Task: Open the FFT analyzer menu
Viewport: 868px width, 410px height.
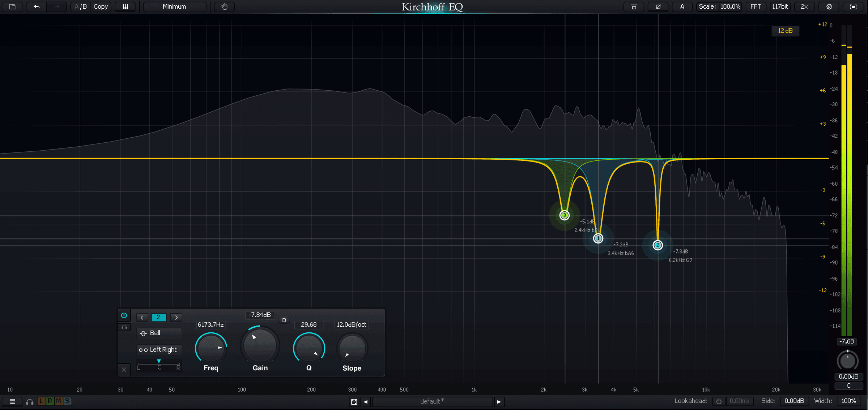Action: point(756,7)
